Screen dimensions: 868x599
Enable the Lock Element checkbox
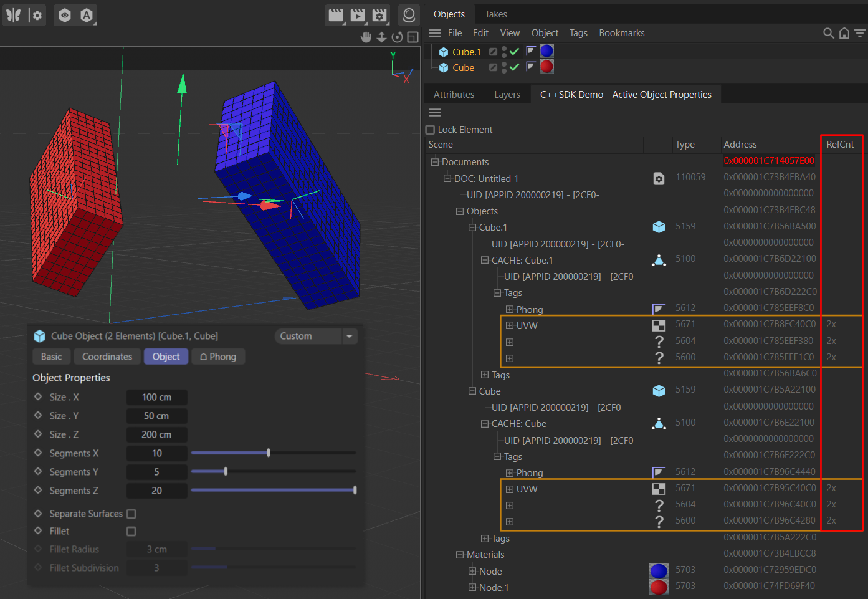[430, 130]
